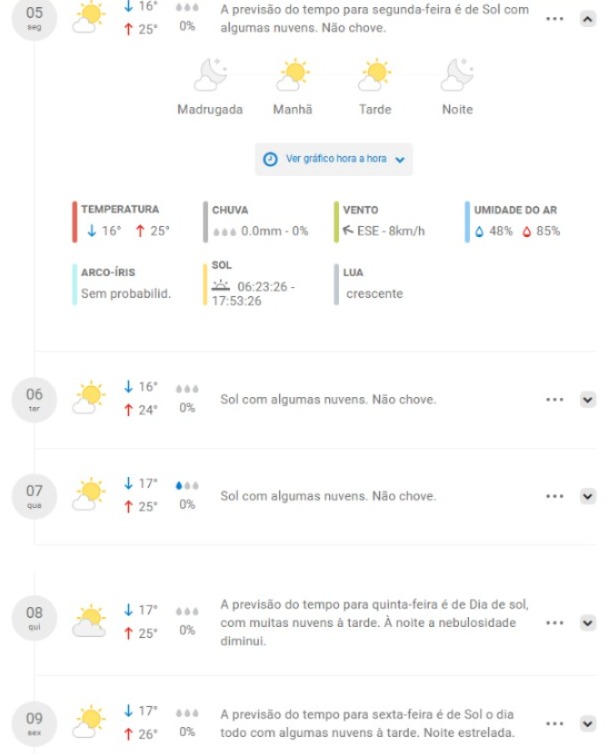Click the 09 sex date circle
This screenshot has height=754, width=611.
[34, 724]
